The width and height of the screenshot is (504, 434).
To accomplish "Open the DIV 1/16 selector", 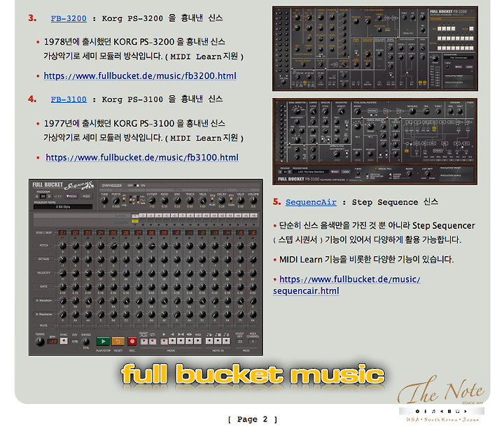I will 75,342.
